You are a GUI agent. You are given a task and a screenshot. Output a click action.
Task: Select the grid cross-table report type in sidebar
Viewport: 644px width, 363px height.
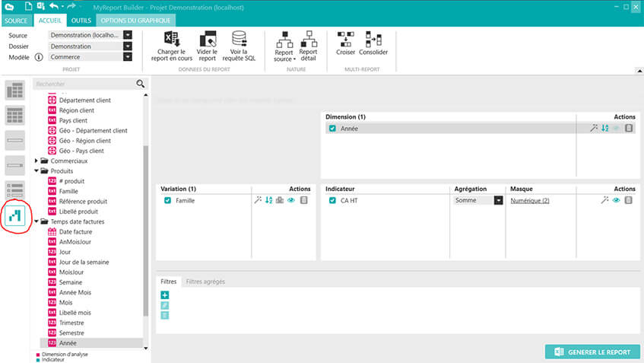(x=14, y=116)
